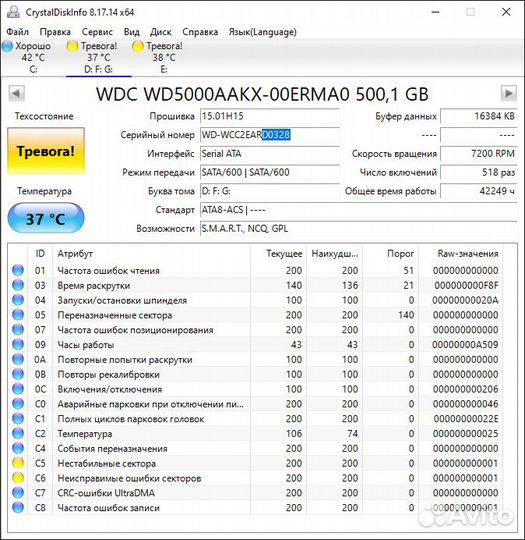Viewport: 525px width, 540px height.
Task: Click raw value 00000000A509
Action: 465,344
